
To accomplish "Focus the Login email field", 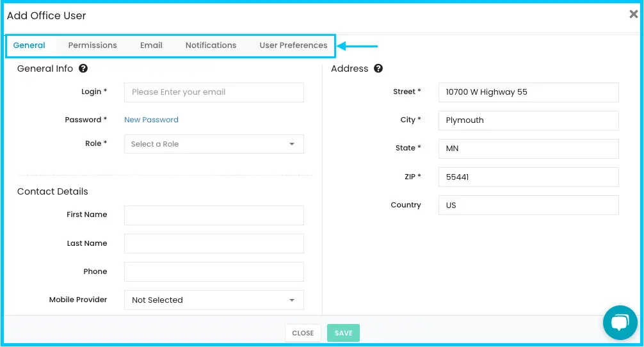I will point(214,92).
